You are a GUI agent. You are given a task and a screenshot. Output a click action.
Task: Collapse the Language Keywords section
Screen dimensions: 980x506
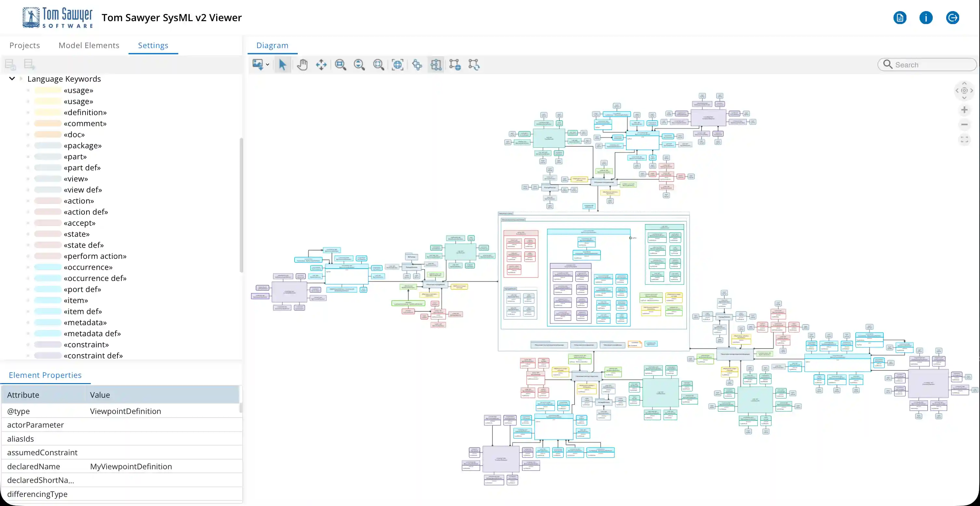[12, 78]
